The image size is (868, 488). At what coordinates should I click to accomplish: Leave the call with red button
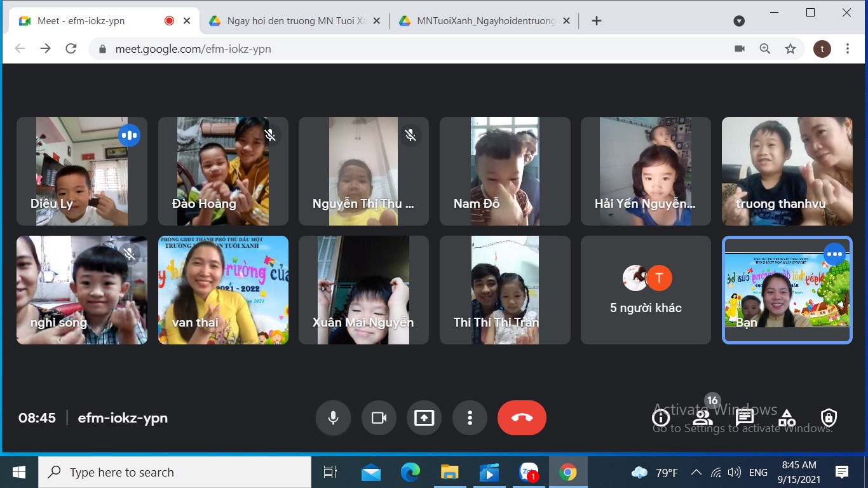pos(522,417)
